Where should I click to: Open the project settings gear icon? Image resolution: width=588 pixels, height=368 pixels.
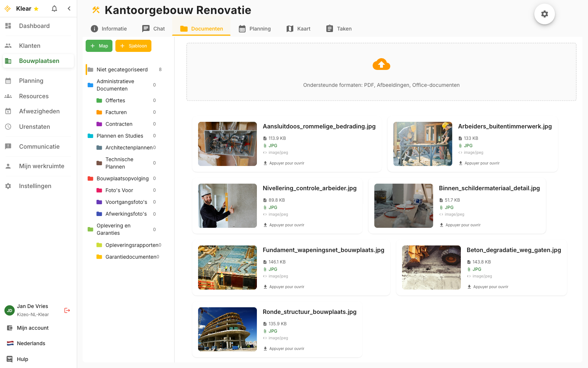point(545,14)
